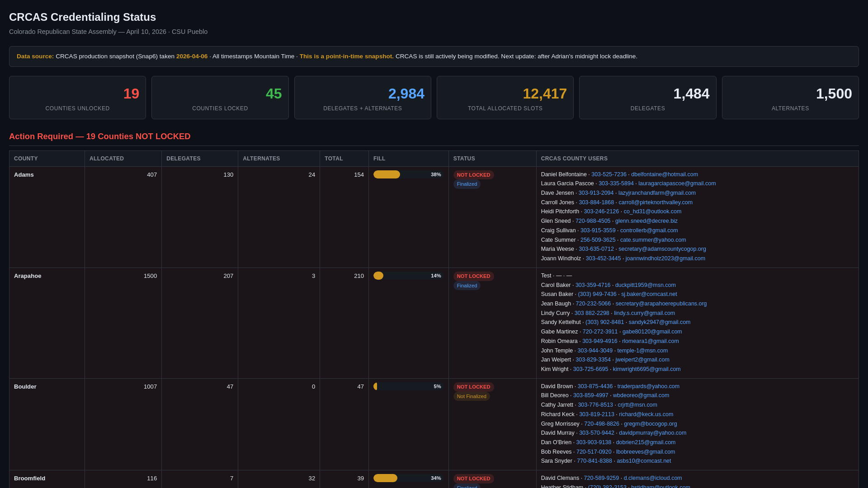Open lauragarciapascoe@gmail.com email link
The height and width of the screenshot is (488, 868).
click(677, 183)
